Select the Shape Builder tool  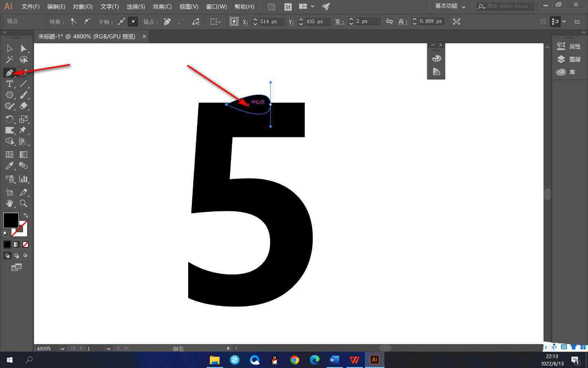[x=10, y=141]
